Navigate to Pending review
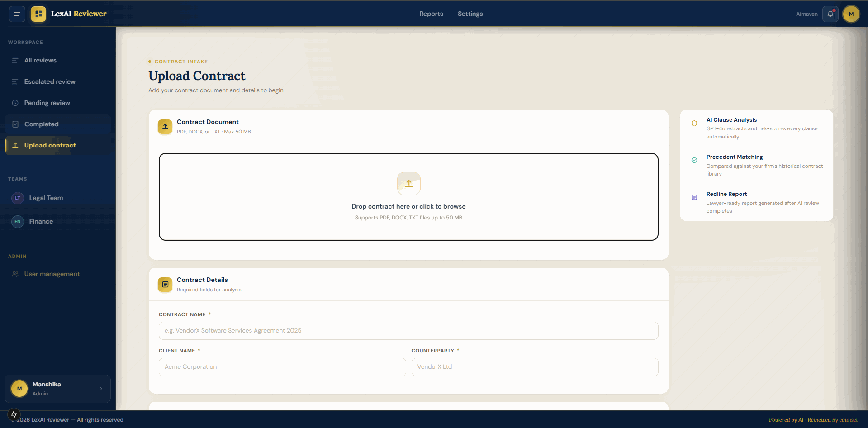868x428 pixels. pyautogui.click(x=58, y=103)
